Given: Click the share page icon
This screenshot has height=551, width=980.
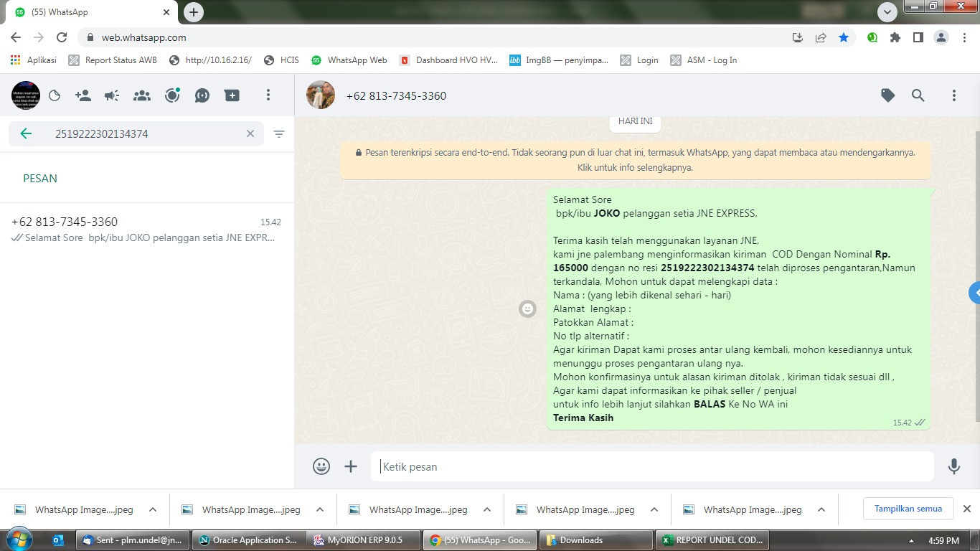Looking at the screenshot, I should pyautogui.click(x=821, y=37).
